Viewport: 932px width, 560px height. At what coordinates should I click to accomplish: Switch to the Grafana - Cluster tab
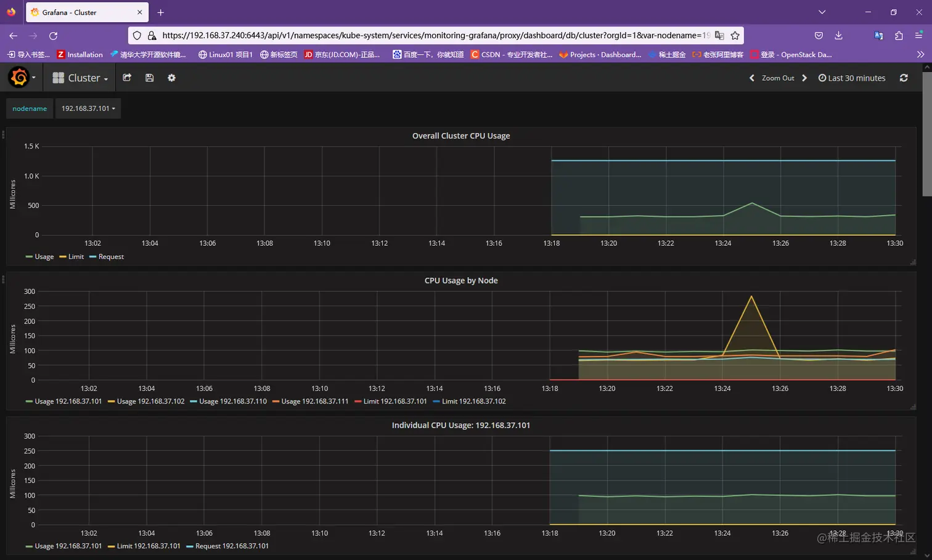87,12
